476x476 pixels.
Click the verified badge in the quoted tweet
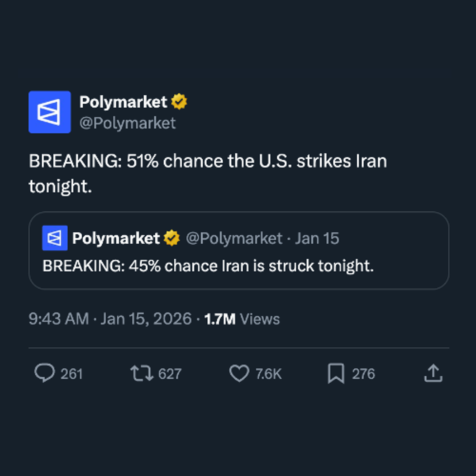[172, 238]
